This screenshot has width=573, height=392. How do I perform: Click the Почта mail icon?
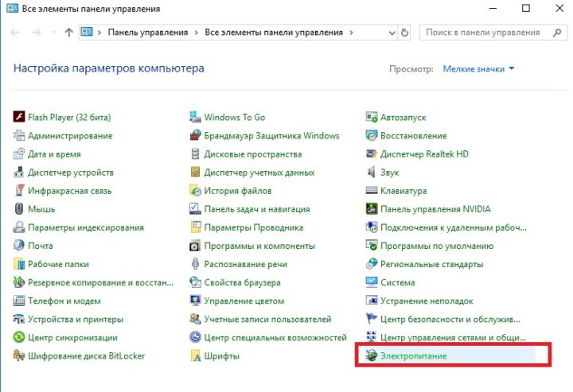click(x=19, y=245)
